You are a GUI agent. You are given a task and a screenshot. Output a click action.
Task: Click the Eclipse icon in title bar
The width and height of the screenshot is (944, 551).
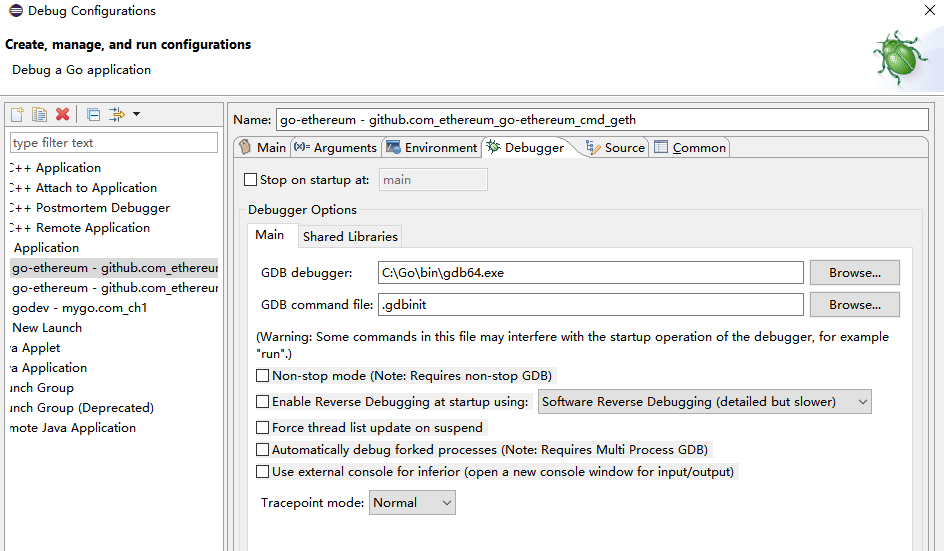(x=15, y=11)
